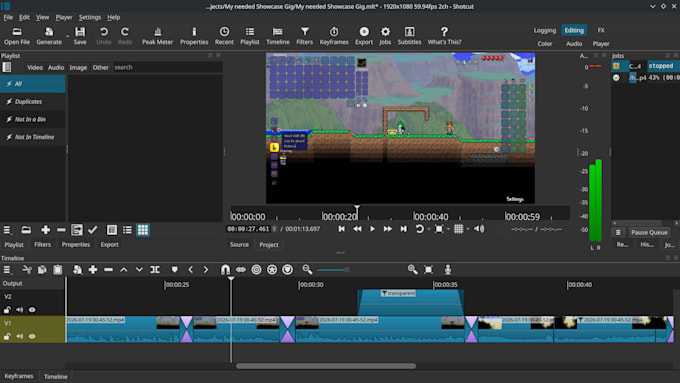Switch to the Keyframes tab at the bottom
This screenshot has height=383, width=680.
coord(19,376)
